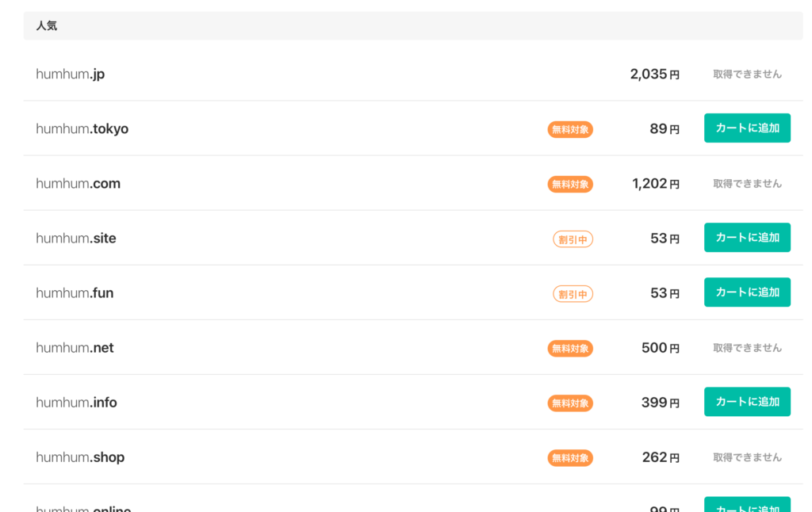Click the 399円 price for humhum.info
The image size is (812, 512).
click(x=660, y=403)
